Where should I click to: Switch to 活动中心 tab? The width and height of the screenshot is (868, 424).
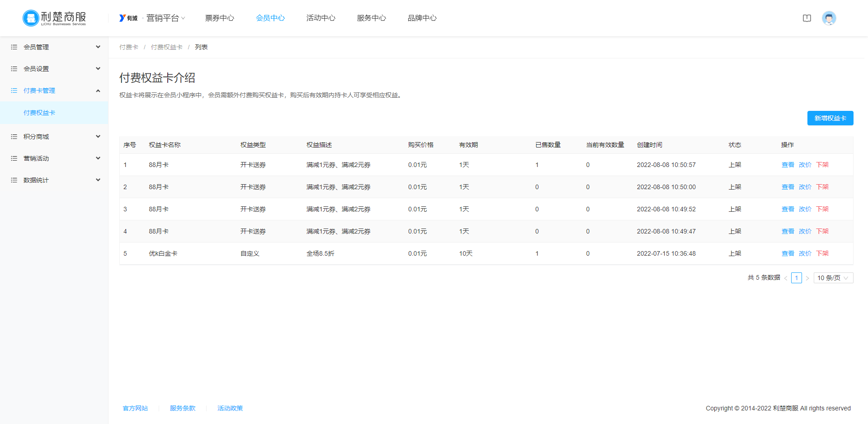click(x=321, y=18)
